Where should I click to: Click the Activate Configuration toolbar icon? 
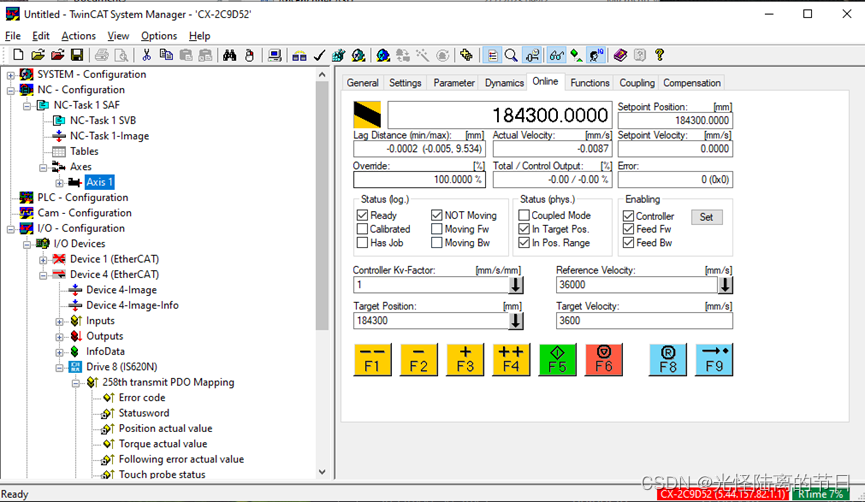point(338,55)
